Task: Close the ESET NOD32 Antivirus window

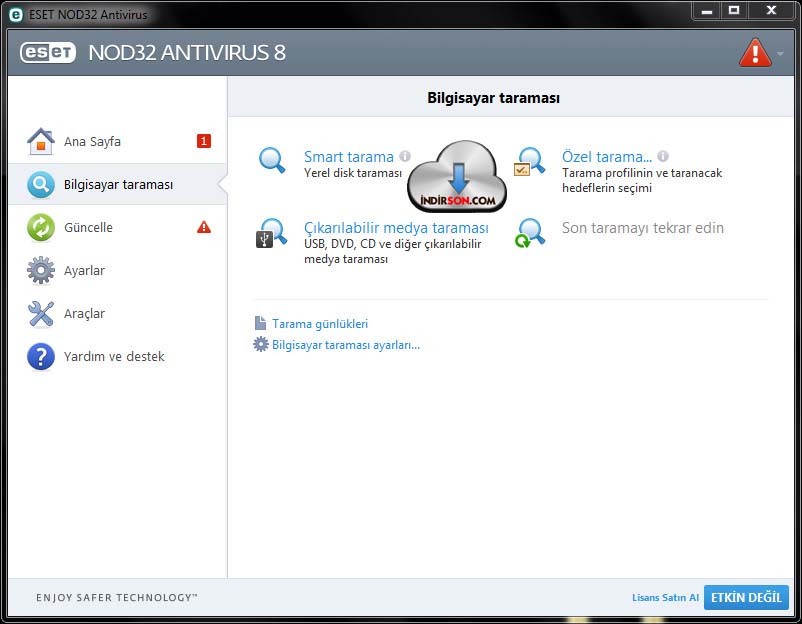Action: [771, 11]
